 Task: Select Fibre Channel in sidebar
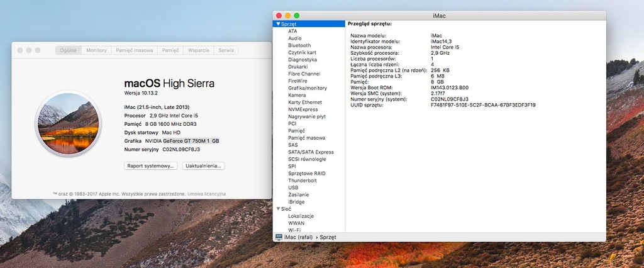(304, 74)
